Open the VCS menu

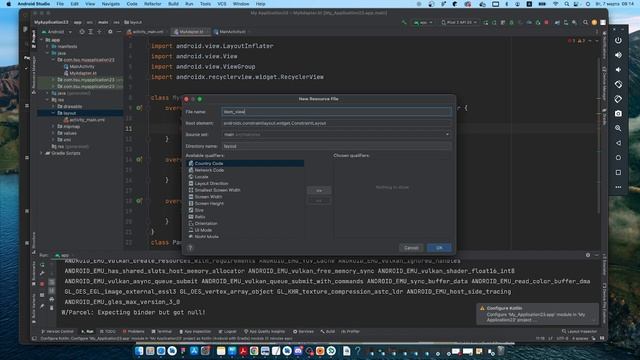[222, 4]
